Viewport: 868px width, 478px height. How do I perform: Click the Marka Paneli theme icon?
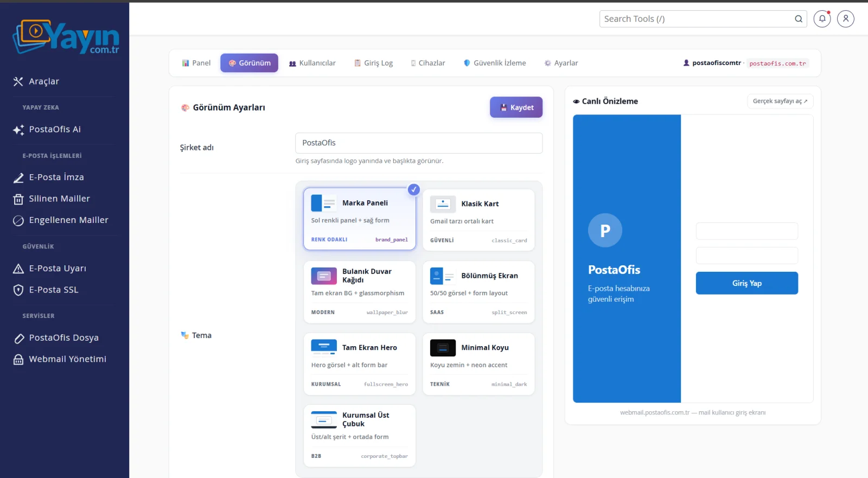[324, 203]
